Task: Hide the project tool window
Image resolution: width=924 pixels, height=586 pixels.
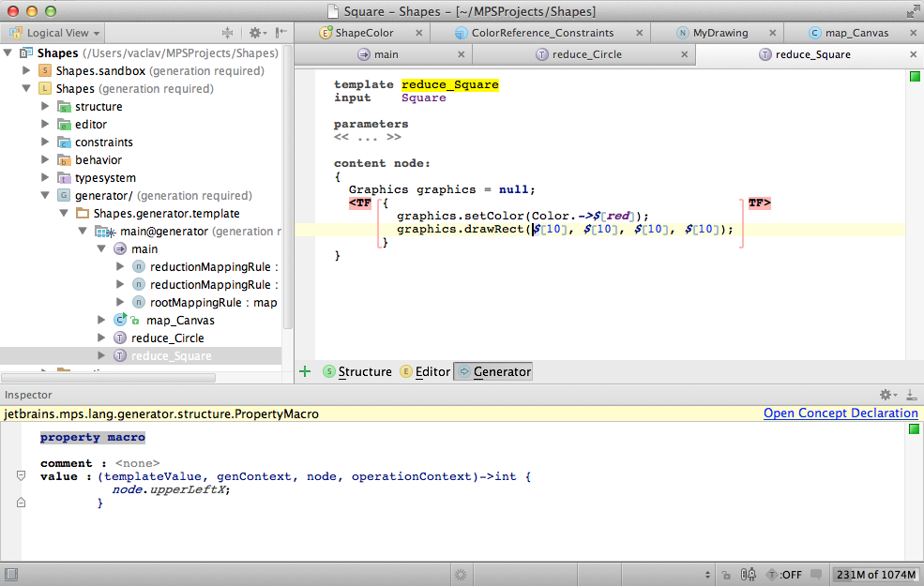Action: [280, 33]
